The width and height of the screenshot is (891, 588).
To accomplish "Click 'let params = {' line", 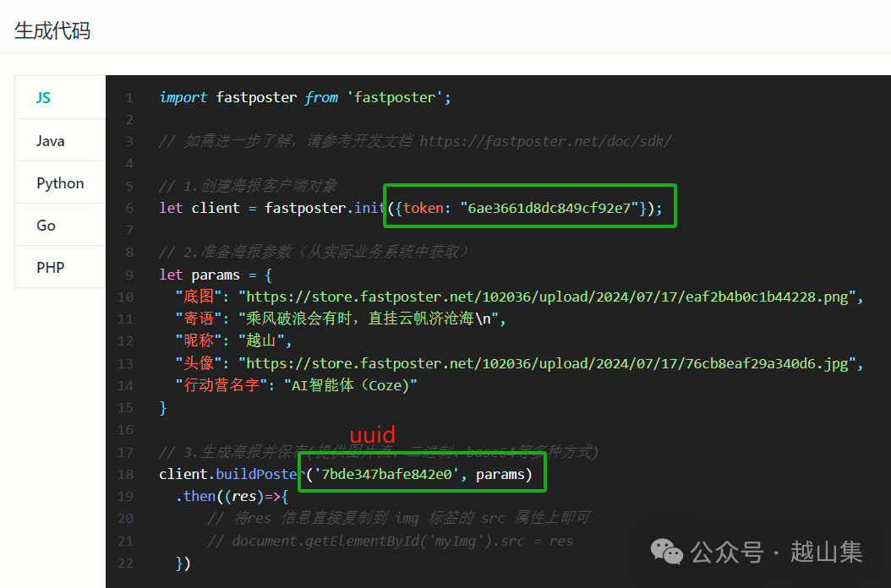I will pos(216,275).
